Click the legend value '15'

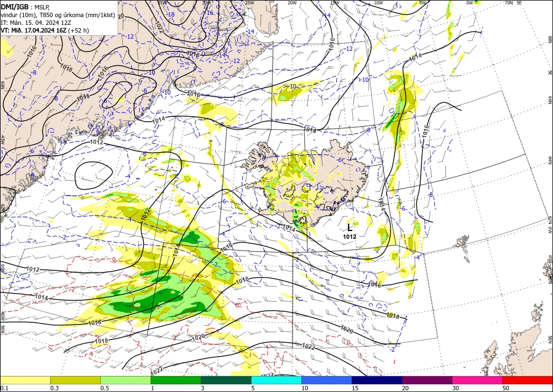click(355, 388)
